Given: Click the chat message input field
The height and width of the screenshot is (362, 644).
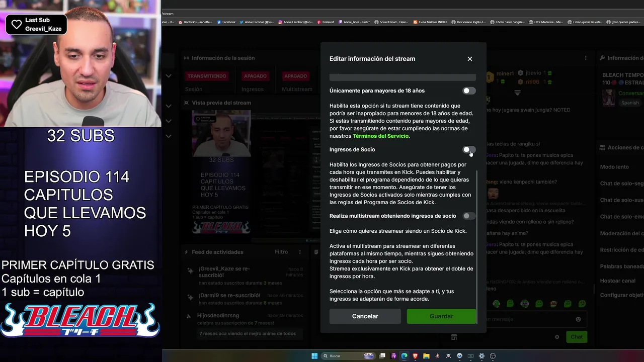Looking at the screenshot, I should [x=528, y=319].
